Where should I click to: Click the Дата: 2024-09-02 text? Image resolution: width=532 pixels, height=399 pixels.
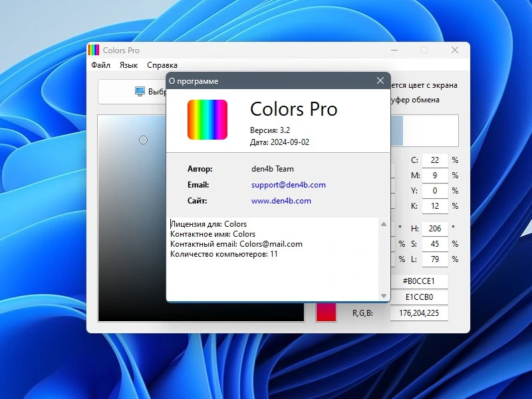tap(279, 142)
